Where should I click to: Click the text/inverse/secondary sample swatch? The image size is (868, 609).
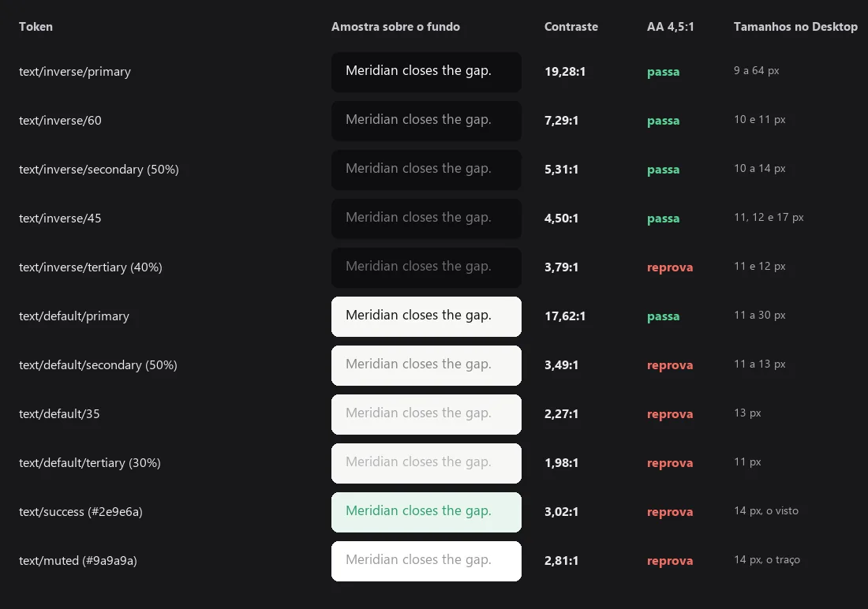(426, 170)
